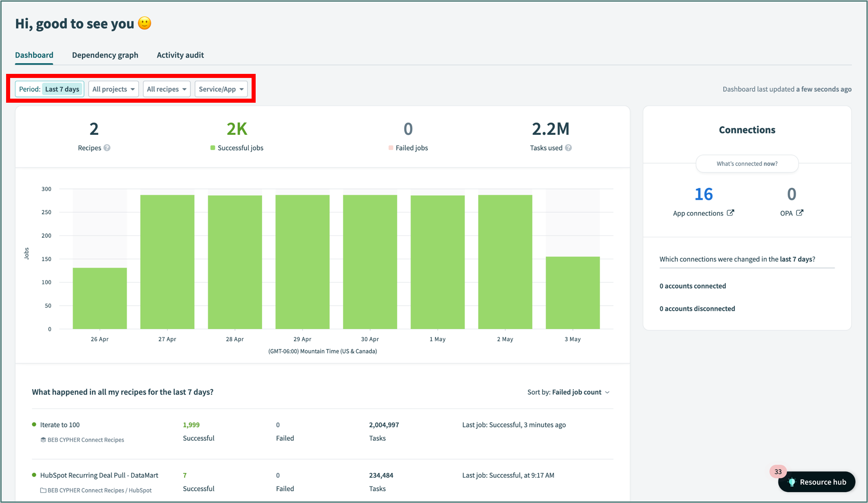Click the pink Failed jobs legend square
This screenshot has width=868, height=503.
(391, 148)
